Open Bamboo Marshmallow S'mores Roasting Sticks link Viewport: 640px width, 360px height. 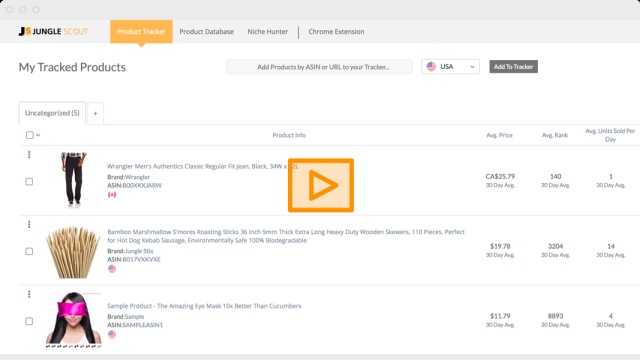286,236
